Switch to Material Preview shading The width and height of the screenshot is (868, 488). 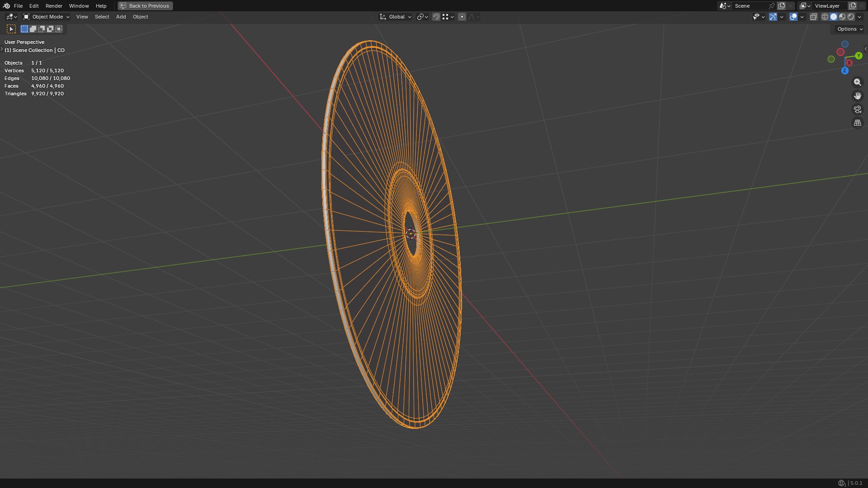click(842, 17)
